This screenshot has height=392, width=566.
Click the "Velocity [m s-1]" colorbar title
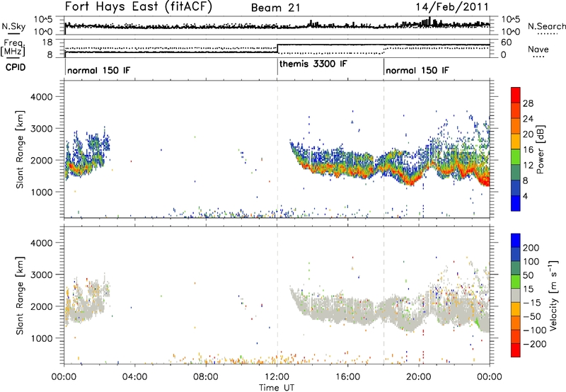(x=553, y=295)
